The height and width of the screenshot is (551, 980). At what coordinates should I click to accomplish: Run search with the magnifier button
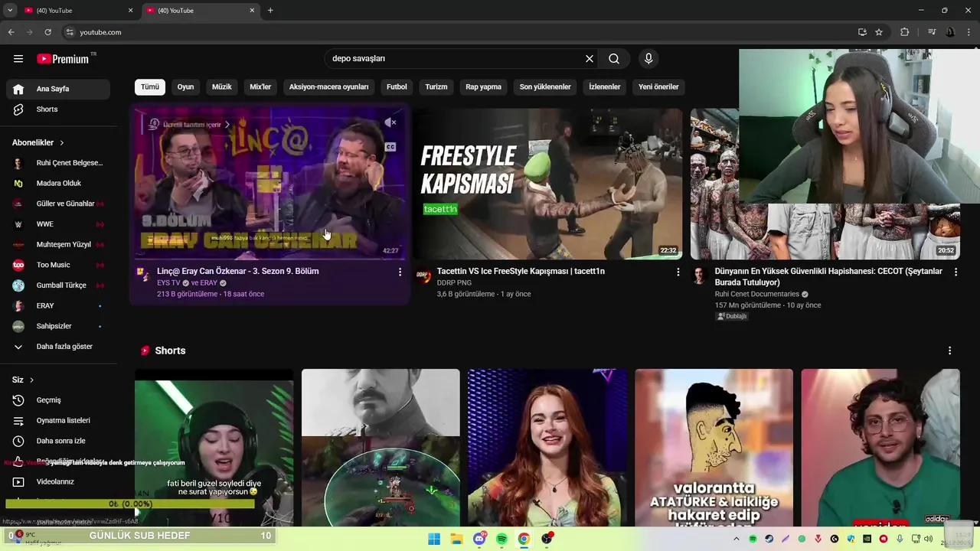[614, 59]
